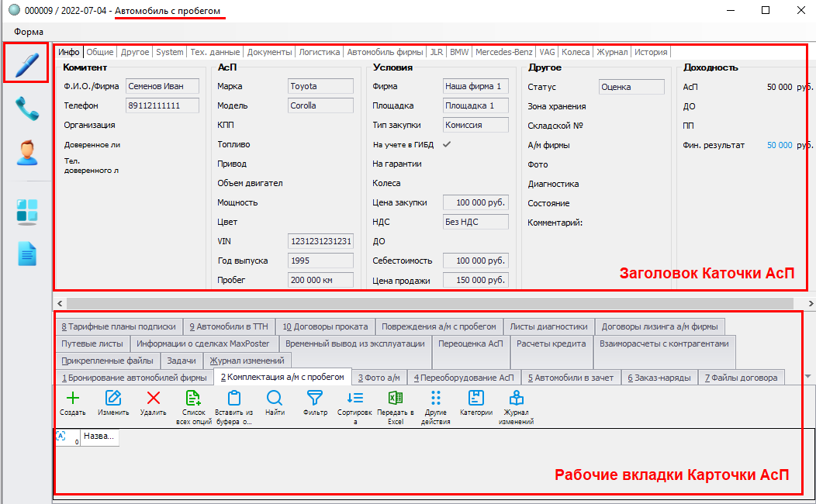The image size is (816, 504).
Task: Switch to the 3 Фото а/м tab
Action: (x=379, y=378)
